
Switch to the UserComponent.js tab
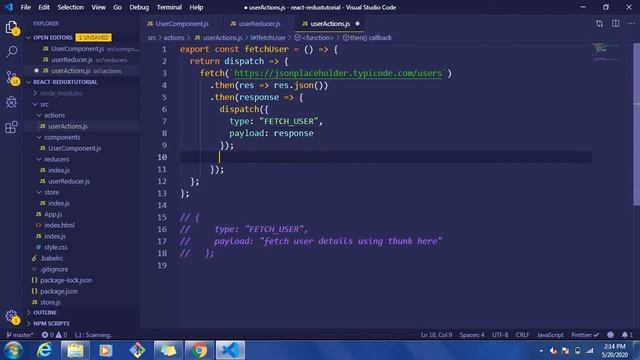coord(178,24)
